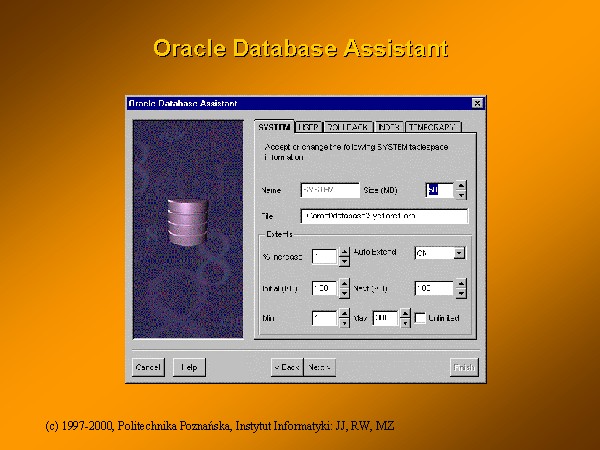
Task: Click the Name text field
Action: click(330, 190)
